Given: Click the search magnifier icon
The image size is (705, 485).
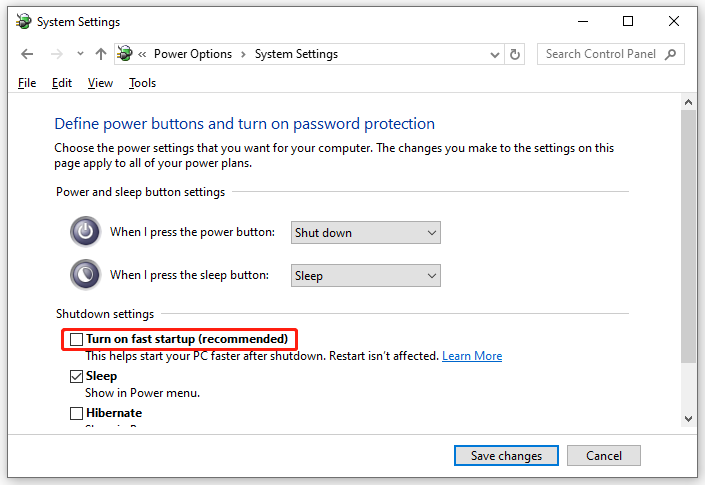Looking at the screenshot, I should [x=671, y=54].
